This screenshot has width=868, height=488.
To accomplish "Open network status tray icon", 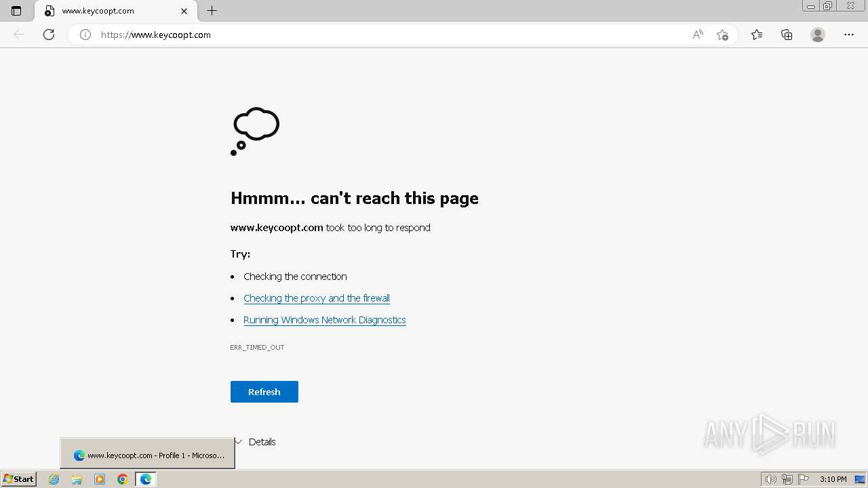I will click(x=787, y=479).
